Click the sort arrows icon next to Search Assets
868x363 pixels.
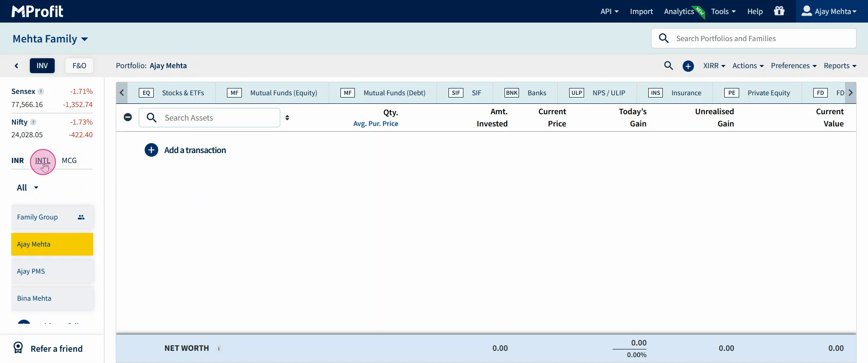pyautogui.click(x=287, y=118)
